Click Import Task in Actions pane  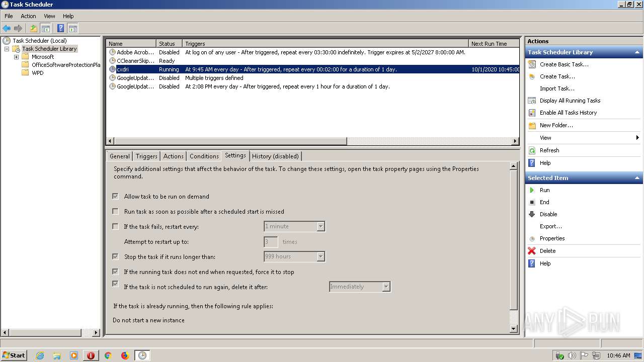pyautogui.click(x=557, y=88)
